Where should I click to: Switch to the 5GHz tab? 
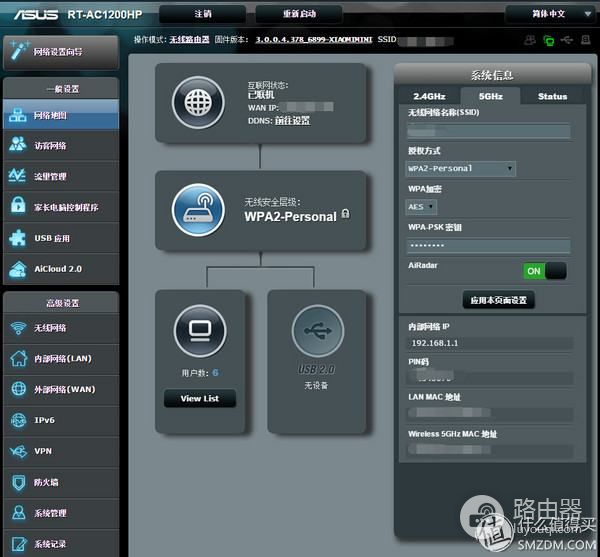491,96
